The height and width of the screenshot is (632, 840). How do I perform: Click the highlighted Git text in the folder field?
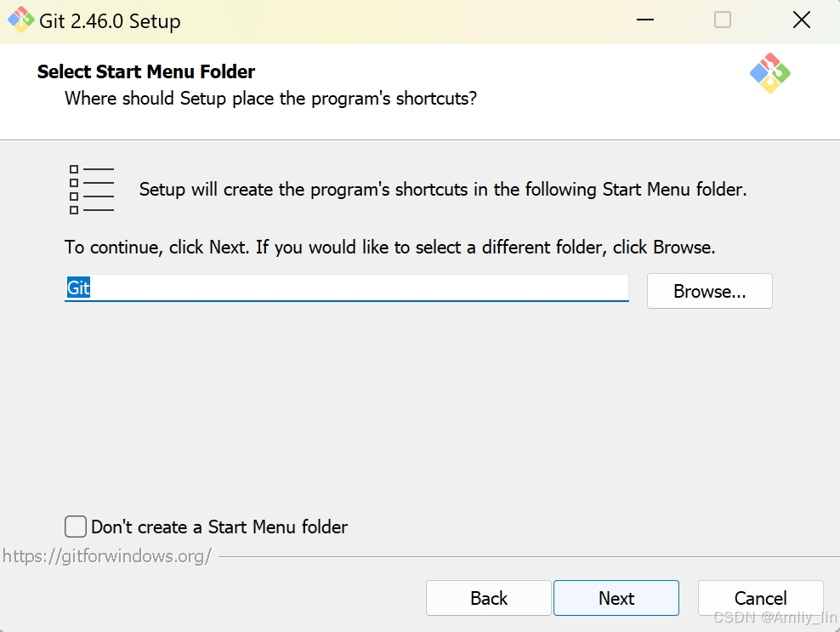[78, 288]
